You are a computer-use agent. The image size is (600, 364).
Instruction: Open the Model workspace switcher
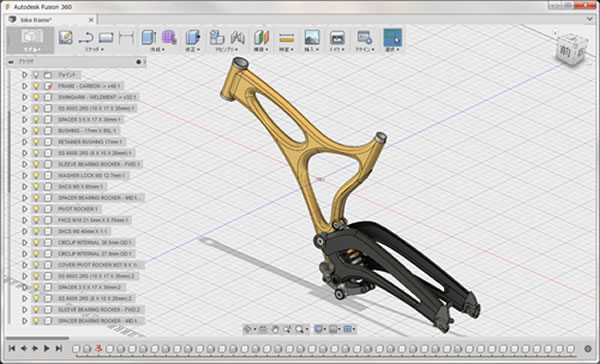[32, 40]
